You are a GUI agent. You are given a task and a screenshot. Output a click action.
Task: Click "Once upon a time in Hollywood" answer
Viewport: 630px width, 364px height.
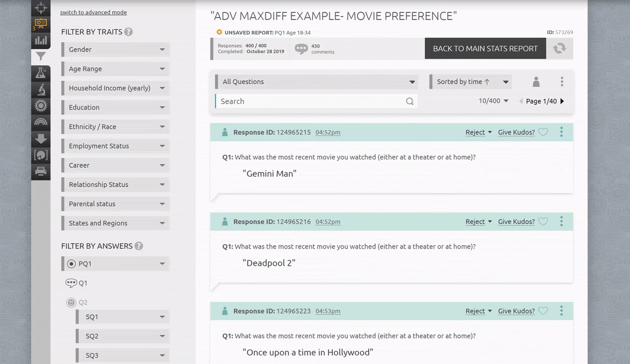click(x=308, y=352)
